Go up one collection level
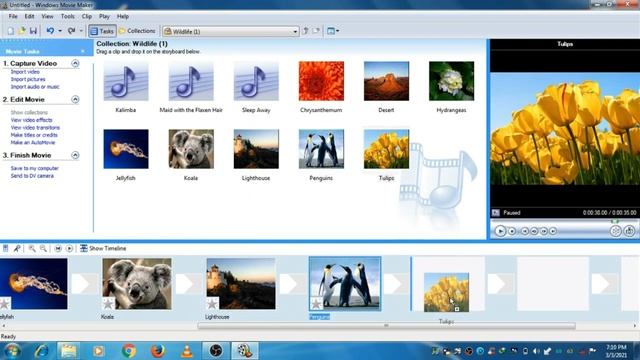 pyautogui.click(x=305, y=31)
